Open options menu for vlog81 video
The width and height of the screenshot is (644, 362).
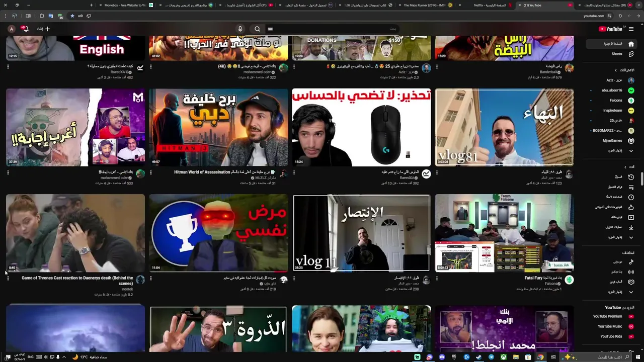[437, 172]
